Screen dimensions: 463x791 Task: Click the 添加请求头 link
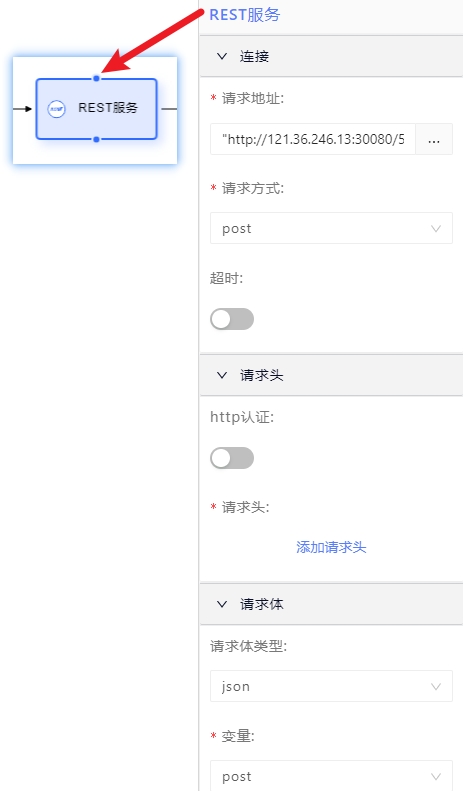tap(331, 547)
